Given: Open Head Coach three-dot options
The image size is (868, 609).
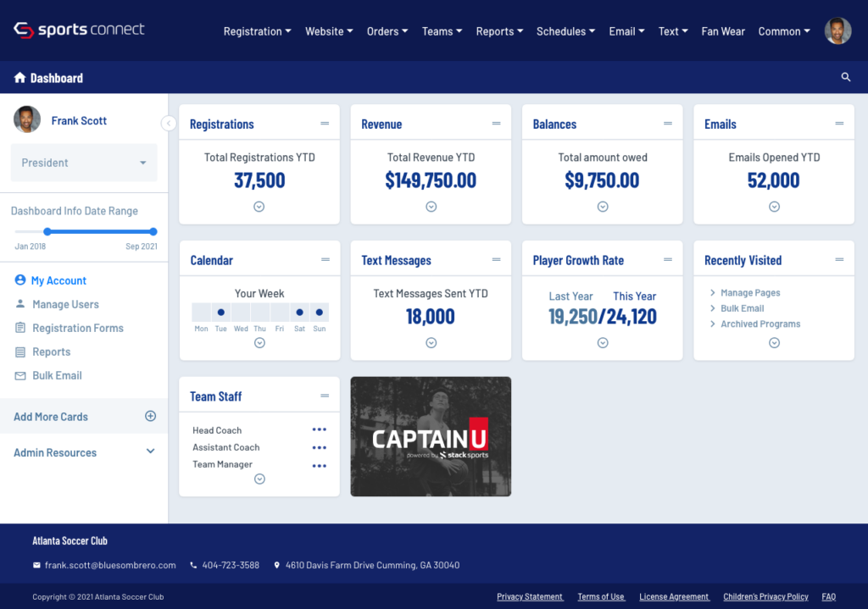Looking at the screenshot, I should click(319, 430).
